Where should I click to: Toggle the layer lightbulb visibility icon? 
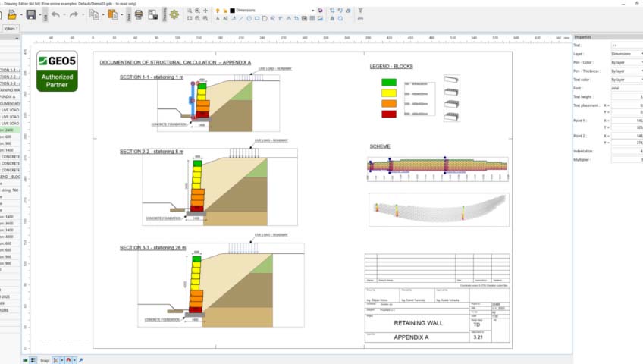217,11
